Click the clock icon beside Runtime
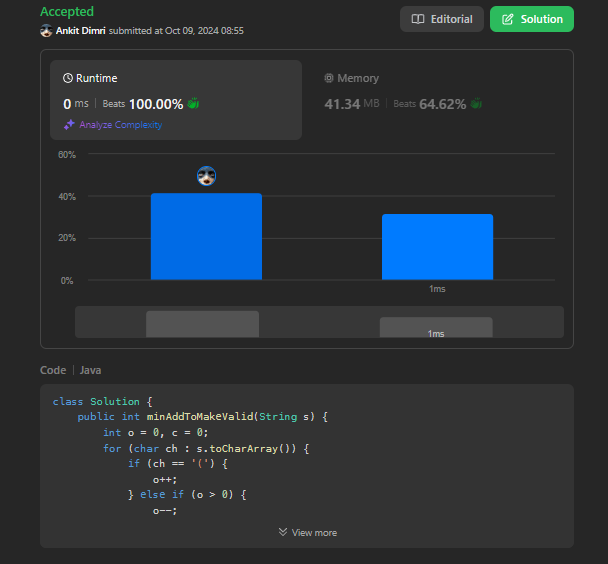The width and height of the screenshot is (608, 564). tap(68, 77)
